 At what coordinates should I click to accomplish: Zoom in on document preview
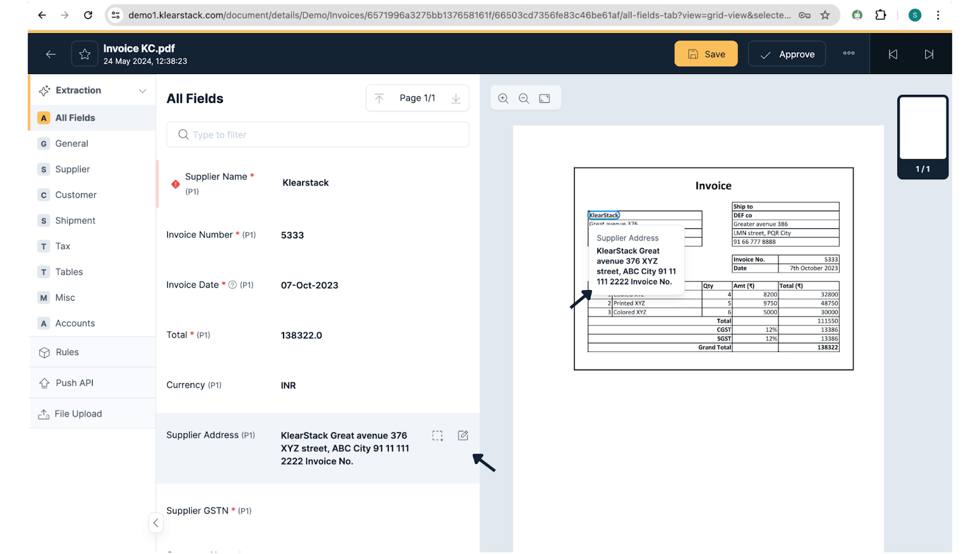[503, 99]
